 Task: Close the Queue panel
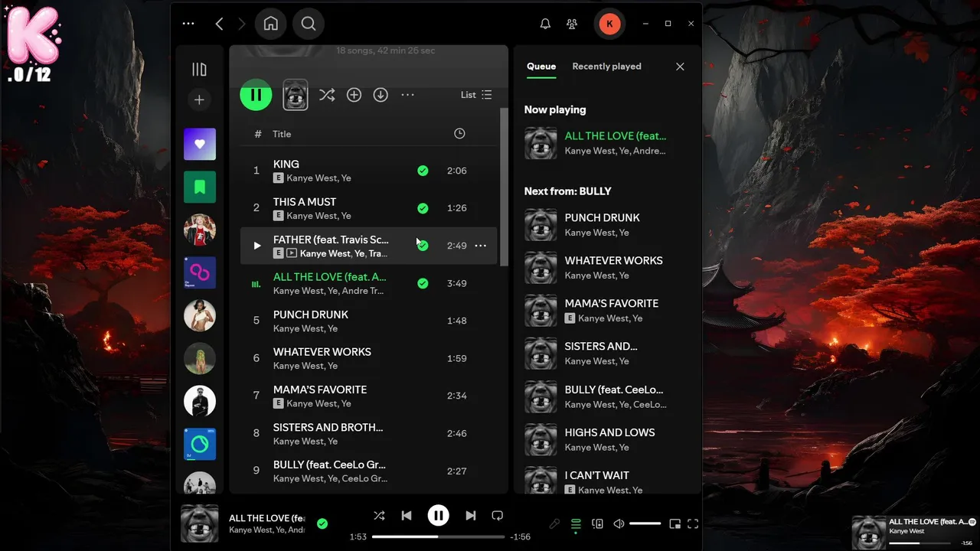click(680, 67)
